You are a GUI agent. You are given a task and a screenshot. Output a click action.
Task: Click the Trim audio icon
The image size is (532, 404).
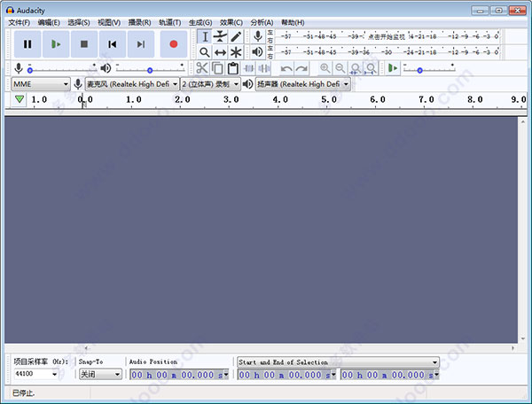(248, 68)
